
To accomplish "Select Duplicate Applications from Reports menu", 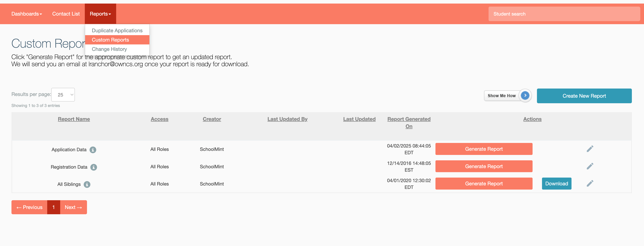I will click(117, 31).
